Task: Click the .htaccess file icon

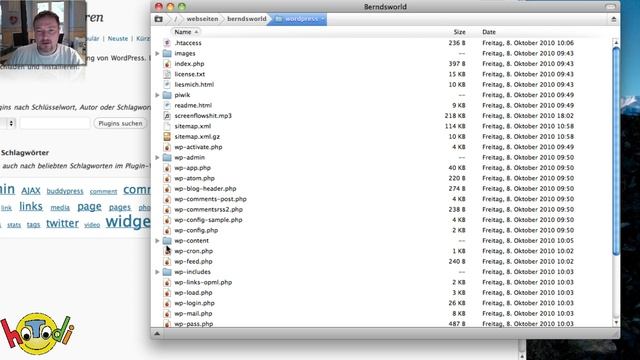Action: click(x=167, y=43)
